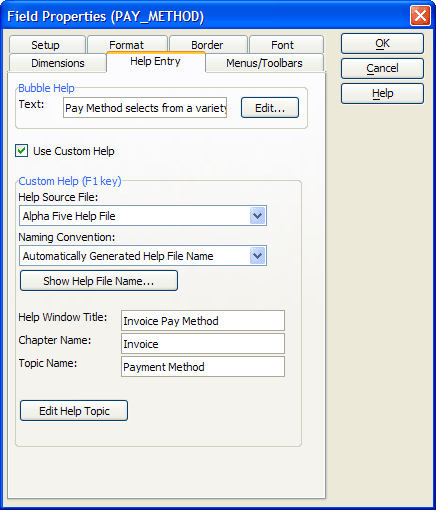Viewport: 436px width, 510px height.
Task: Click the Help Window Title field
Action: pyautogui.click(x=203, y=321)
